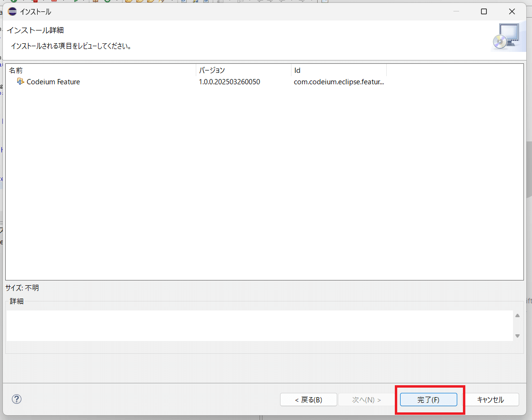Select the com.codeium.eclipse.featur... Id cell

pos(339,82)
